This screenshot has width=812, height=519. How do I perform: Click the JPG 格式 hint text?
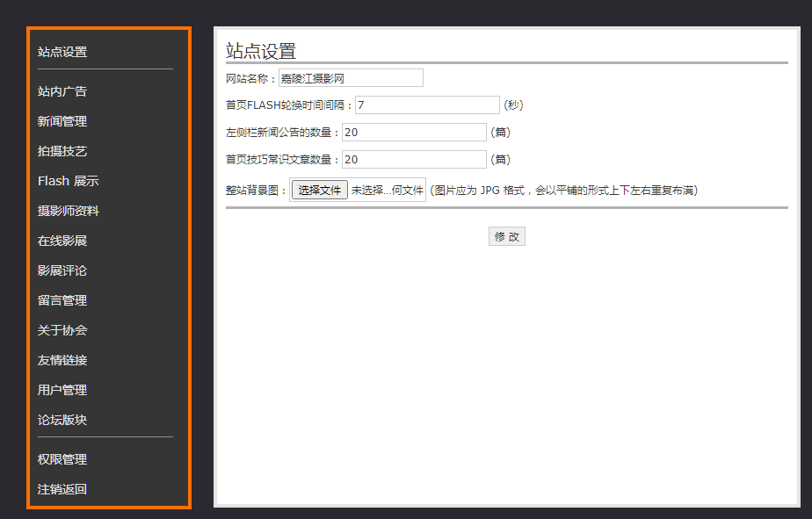(x=563, y=191)
